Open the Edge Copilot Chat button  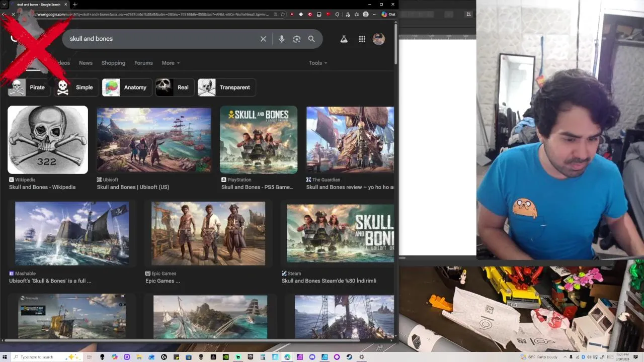(x=388, y=15)
